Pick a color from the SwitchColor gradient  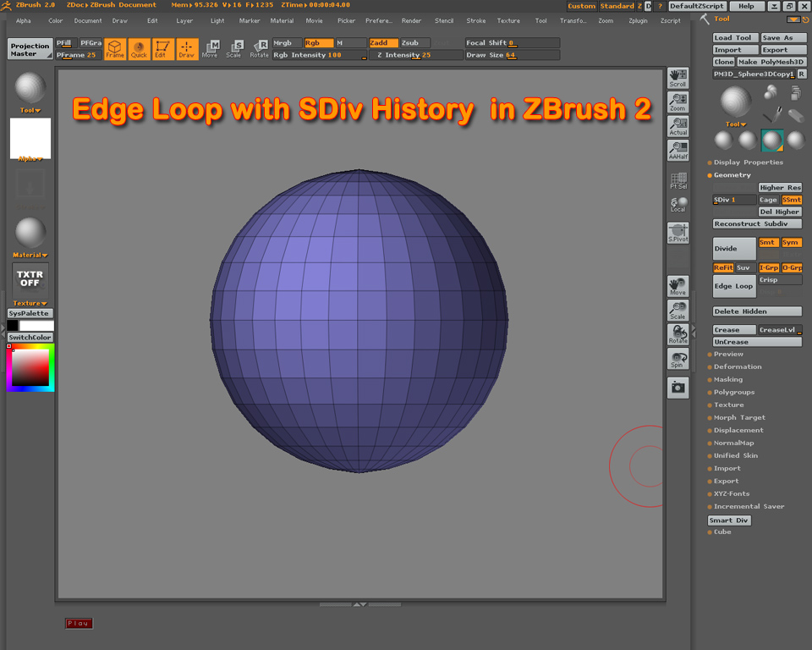(x=31, y=366)
